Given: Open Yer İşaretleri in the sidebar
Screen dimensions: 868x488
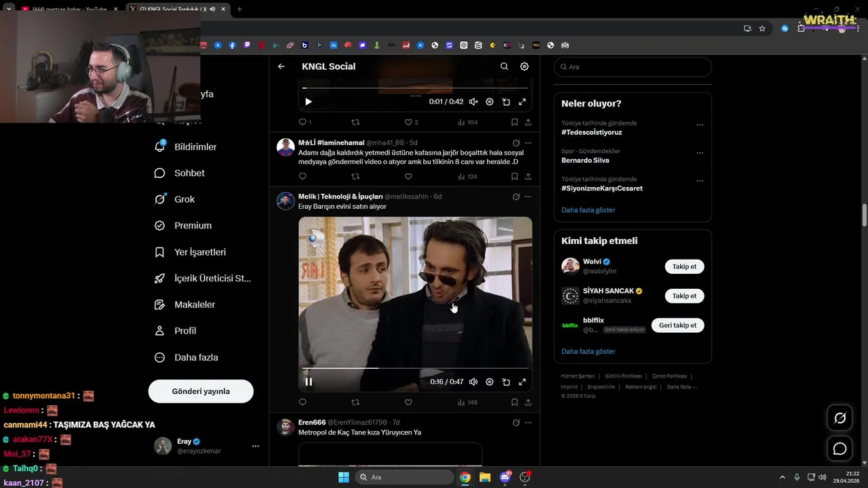Looking at the screenshot, I should pos(191,252).
